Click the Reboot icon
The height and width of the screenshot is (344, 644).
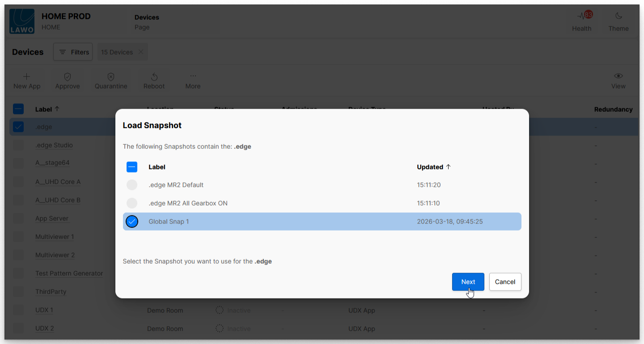pos(154,77)
